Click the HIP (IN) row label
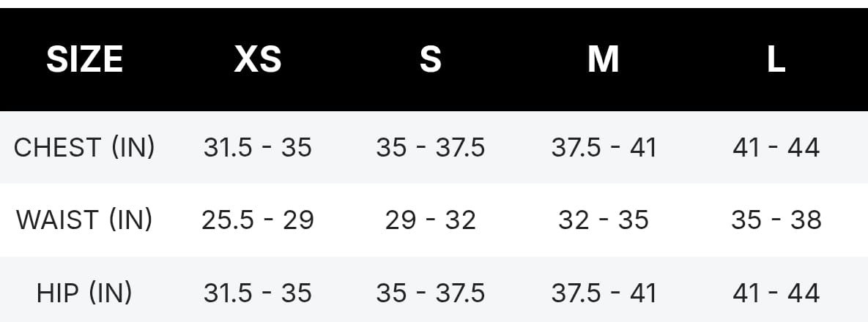The height and width of the screenshot is (322, 868). (x=84, y=293)
